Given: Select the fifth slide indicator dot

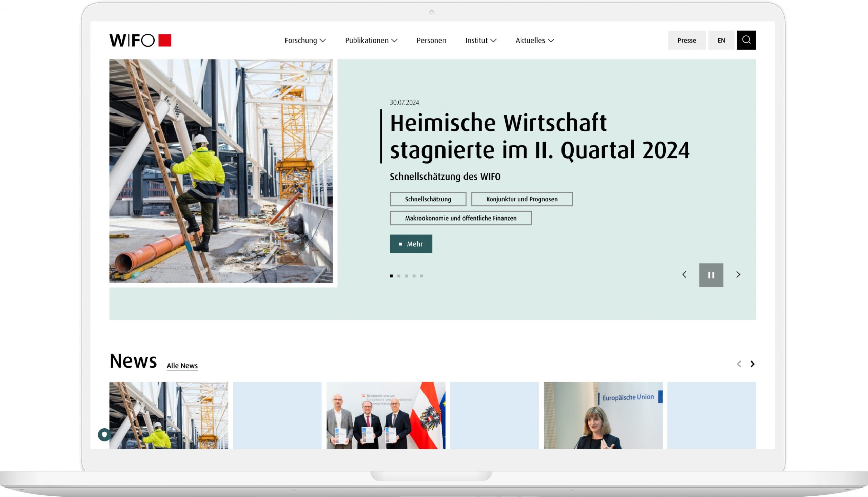Looking at the screenshot, I should [421, 276].
